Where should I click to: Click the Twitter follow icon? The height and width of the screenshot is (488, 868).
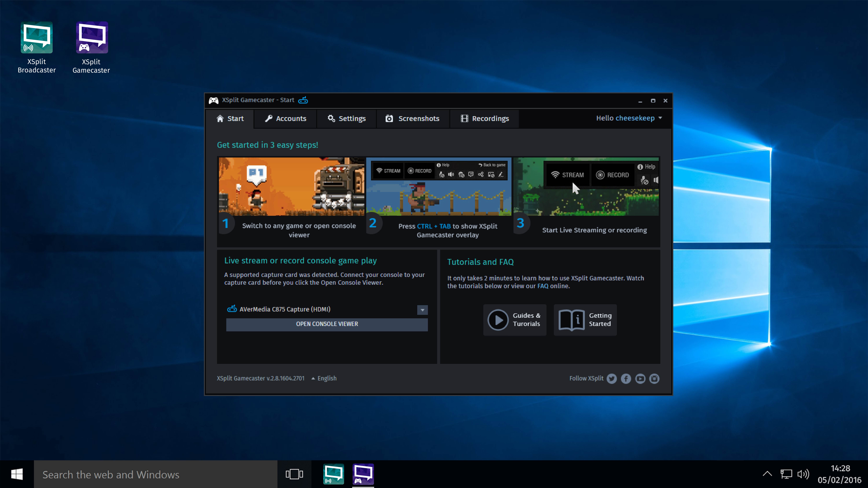pyautogui.click(x=612, y=379)
